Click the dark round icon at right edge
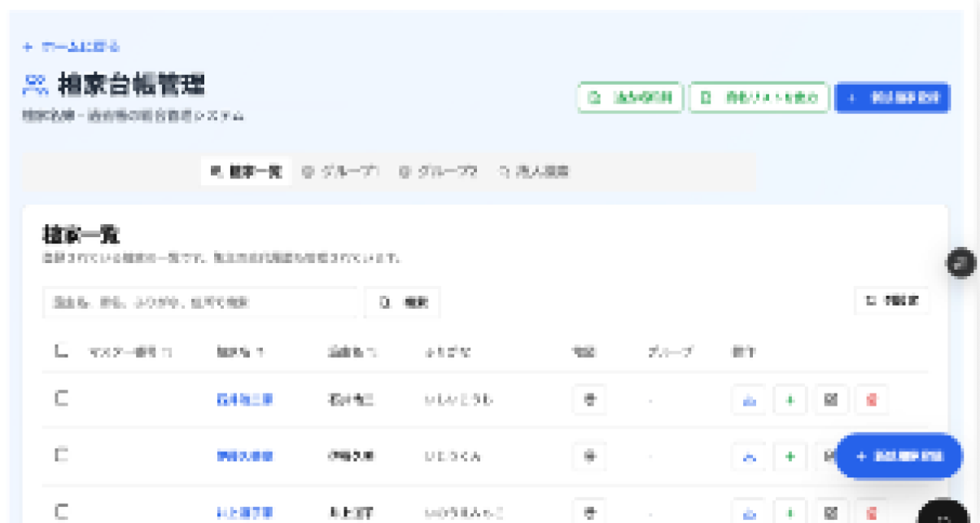Image resolution: width=980 pixels, height=523 pixels. [x=961, y=262]
